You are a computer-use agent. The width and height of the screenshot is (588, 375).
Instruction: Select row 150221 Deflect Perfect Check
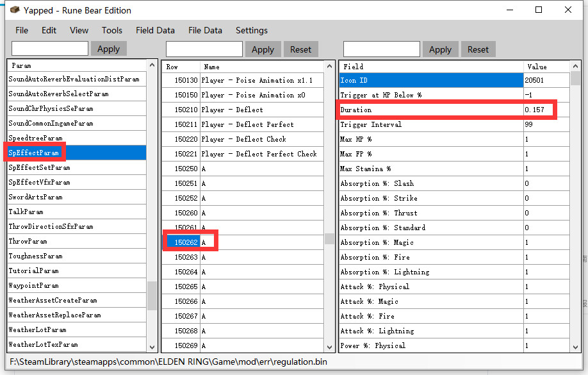pyautogui.click(x=243, y=154)
